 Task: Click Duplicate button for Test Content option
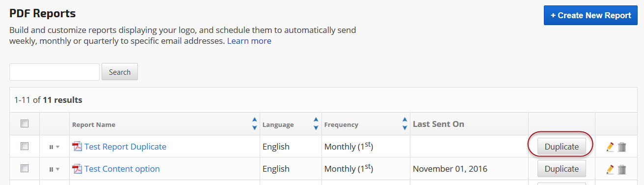(562, 169)
